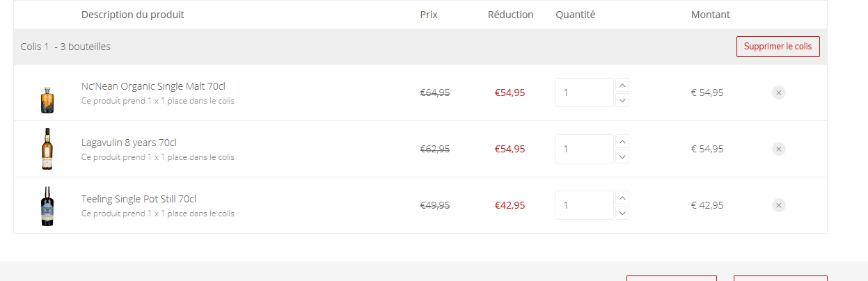Click the Lagavulin bottle thumbnail image
This screenshot has width=868, height=281.
(x=47, y=149)
